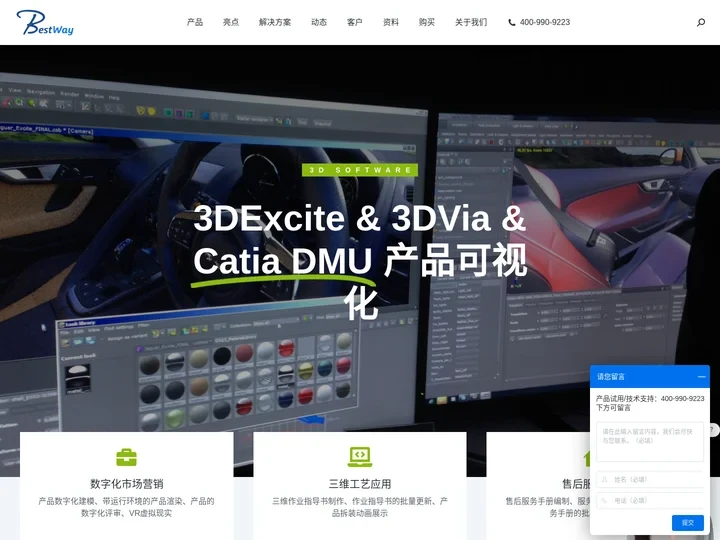The width and height of the screenshot is (720, 540).
Task: Focus the 电话 input field
Action: click(x=650, y=501)
